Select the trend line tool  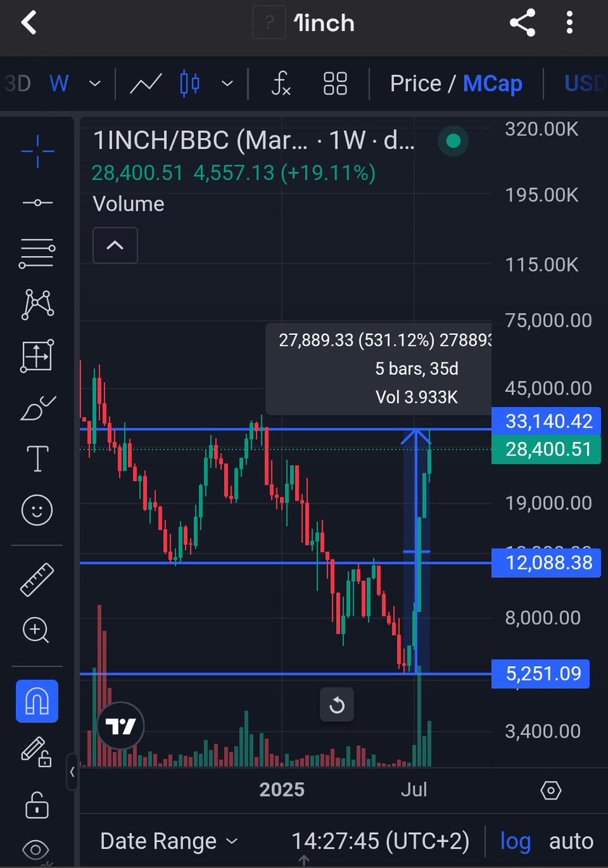(x=38, y=203)
